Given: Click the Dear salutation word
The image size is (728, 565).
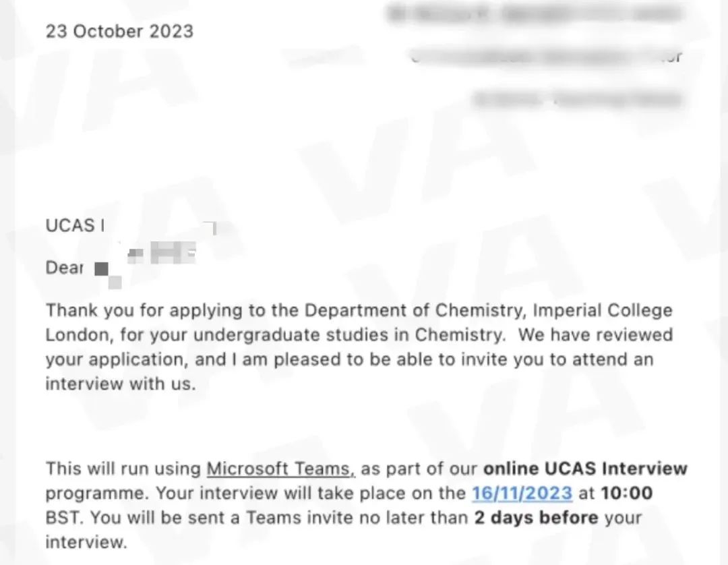Looking at the screenshot, I should coord(65,268).
